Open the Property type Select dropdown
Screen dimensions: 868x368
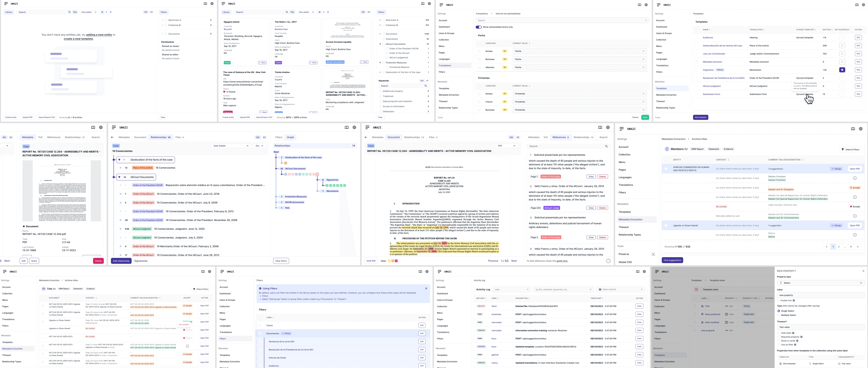[x=820, y=283]
